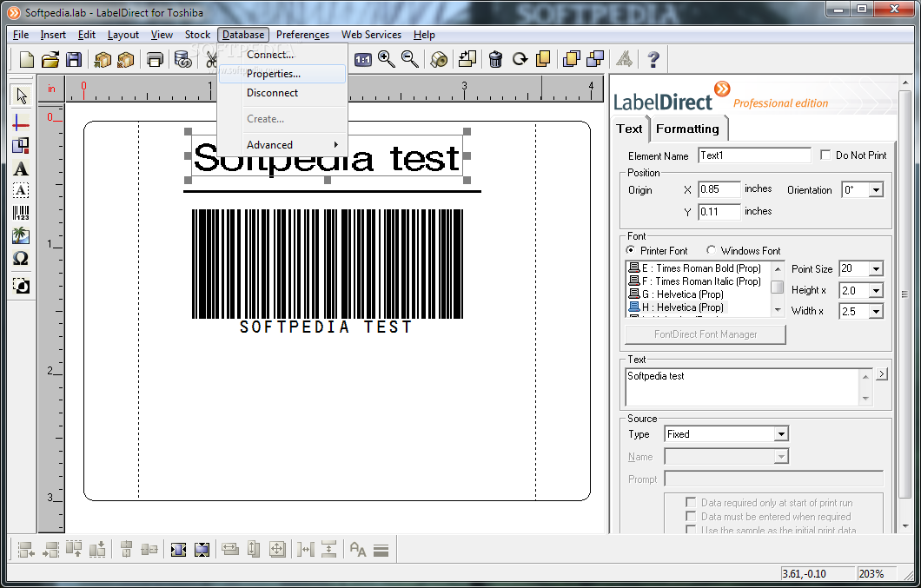Viewport: 921px width, 588px height.
Task: Set zoom to 1:1 actual size
Action: 363,59
